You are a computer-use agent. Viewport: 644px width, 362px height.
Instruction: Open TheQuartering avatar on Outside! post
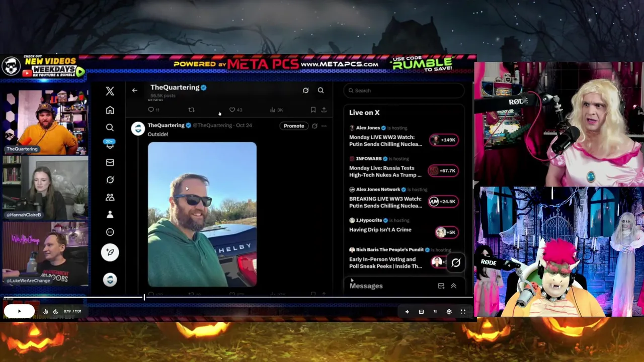tap(138, 129)
